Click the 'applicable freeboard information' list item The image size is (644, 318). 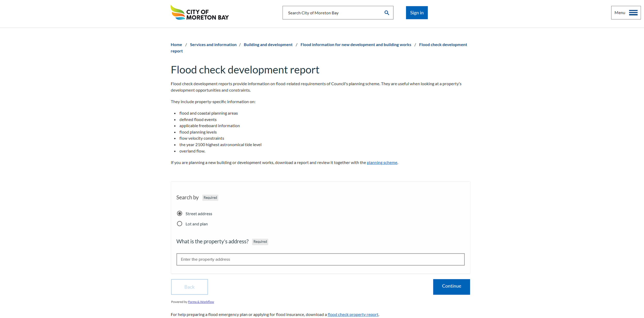coord(209,126)
